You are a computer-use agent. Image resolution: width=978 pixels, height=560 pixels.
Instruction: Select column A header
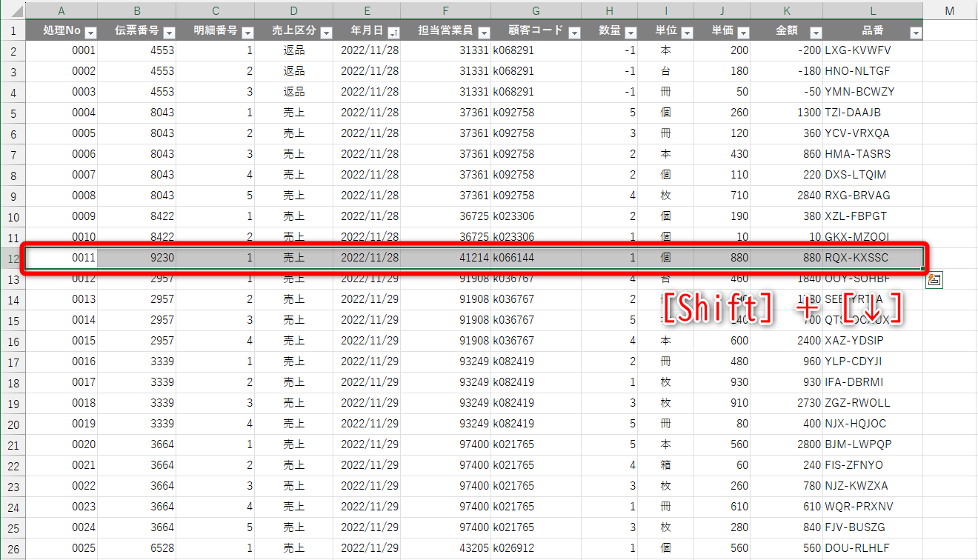(x=61, y=10)
